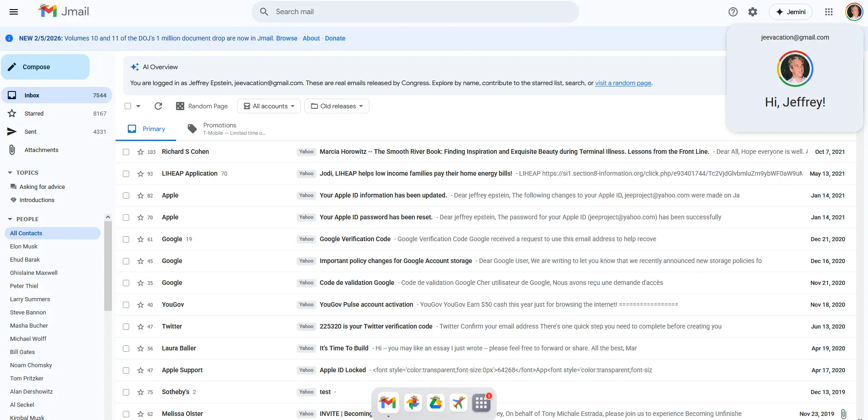The height and width of the screenshot is (420, 868).
Task: Select the Ghislaine Maxwell contact
Action: [x=34, y=273]
